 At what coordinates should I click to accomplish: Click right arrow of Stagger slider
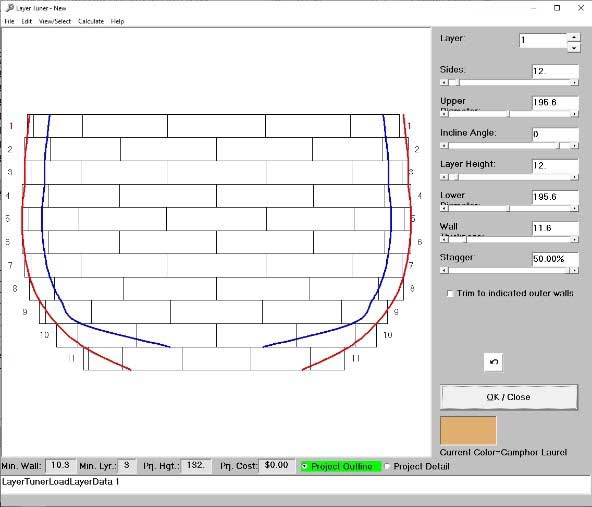click(574, 270)
